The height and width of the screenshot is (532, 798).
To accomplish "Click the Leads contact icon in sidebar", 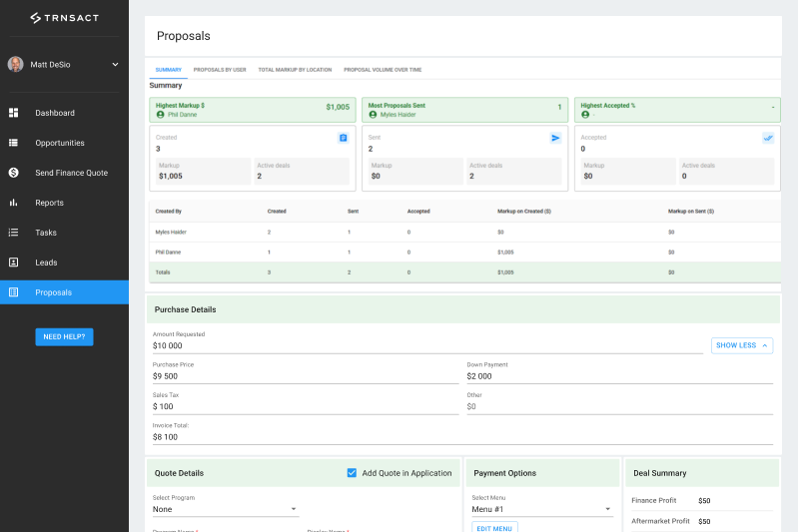I will click(14, 263).
